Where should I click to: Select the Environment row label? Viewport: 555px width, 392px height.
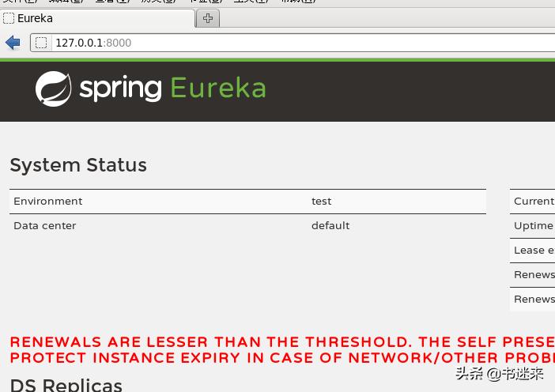[x=47, y=202]
